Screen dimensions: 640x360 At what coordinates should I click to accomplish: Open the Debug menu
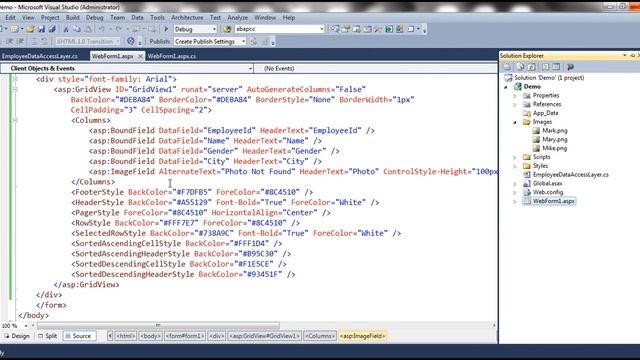coord(94,18)
